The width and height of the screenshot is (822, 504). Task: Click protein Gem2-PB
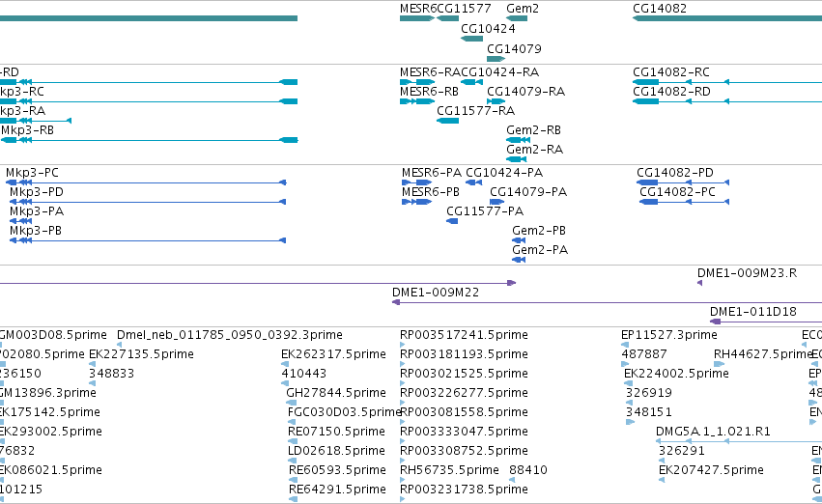pyautogui.click(x=519, y=240)
